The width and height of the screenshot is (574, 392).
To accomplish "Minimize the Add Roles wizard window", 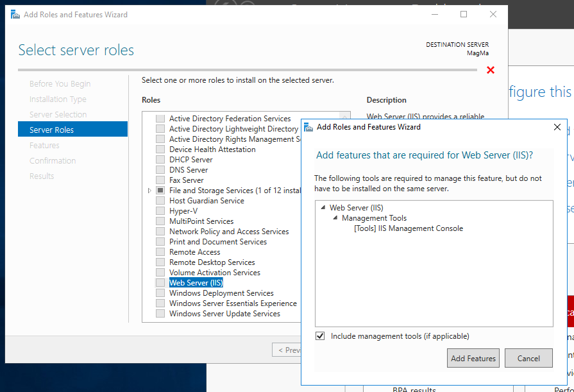I will click(x=435, y=14).
